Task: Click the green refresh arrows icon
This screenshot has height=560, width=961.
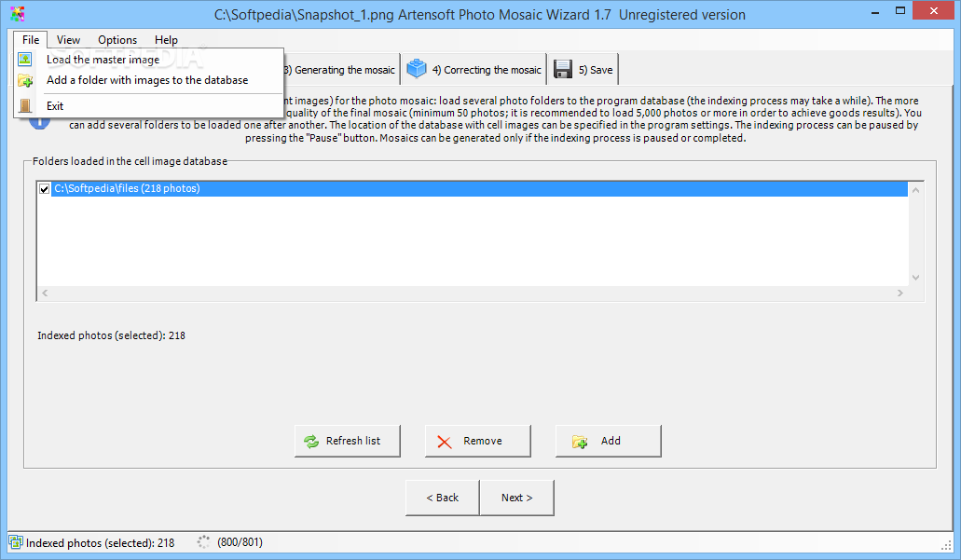Action: point(311,441)
